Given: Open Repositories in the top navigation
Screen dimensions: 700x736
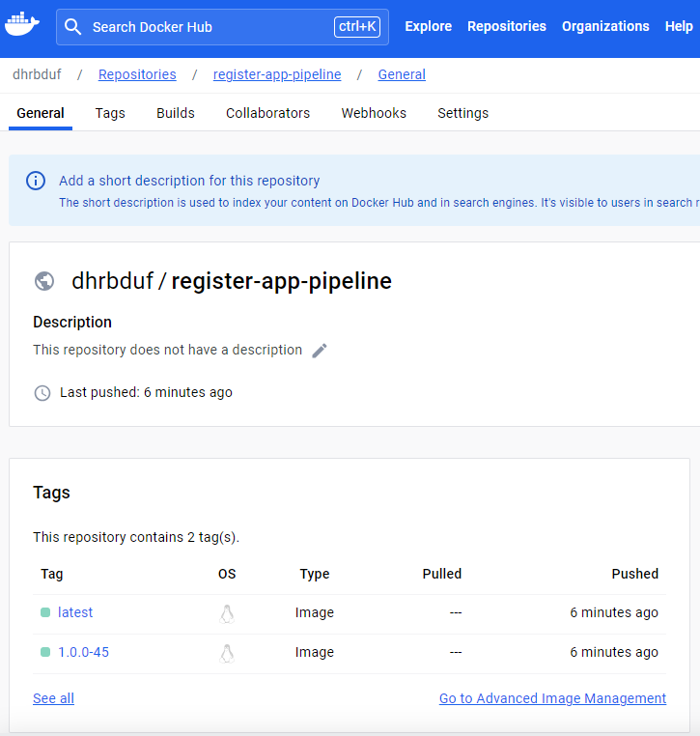Looking at the screenshot, I should [507, 26].
